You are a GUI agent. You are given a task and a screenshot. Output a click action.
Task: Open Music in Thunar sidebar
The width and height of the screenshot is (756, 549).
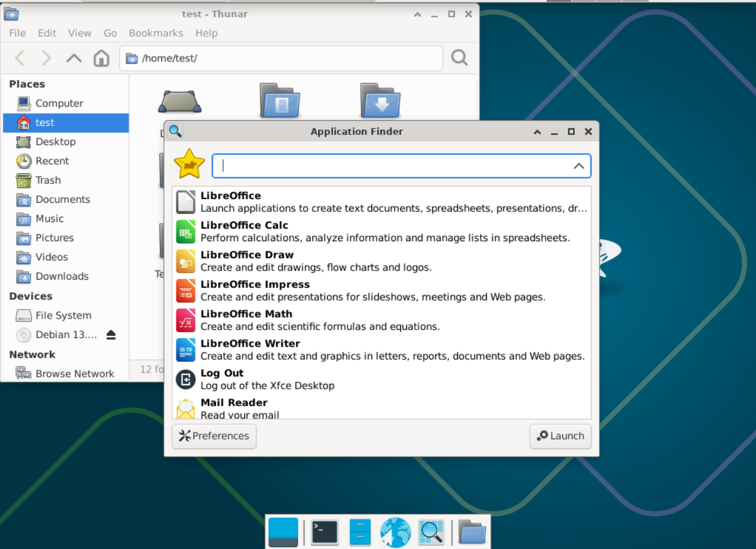click(66, 218)
